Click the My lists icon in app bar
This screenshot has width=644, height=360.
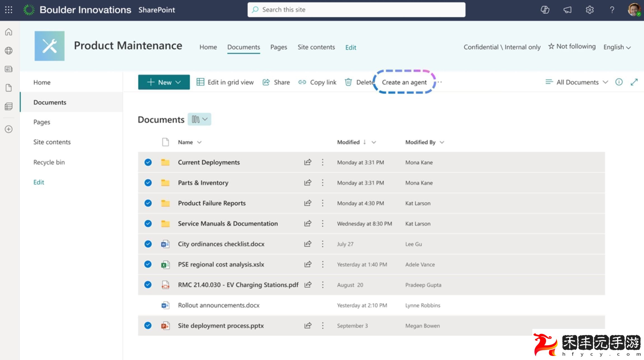pos(9,106)
